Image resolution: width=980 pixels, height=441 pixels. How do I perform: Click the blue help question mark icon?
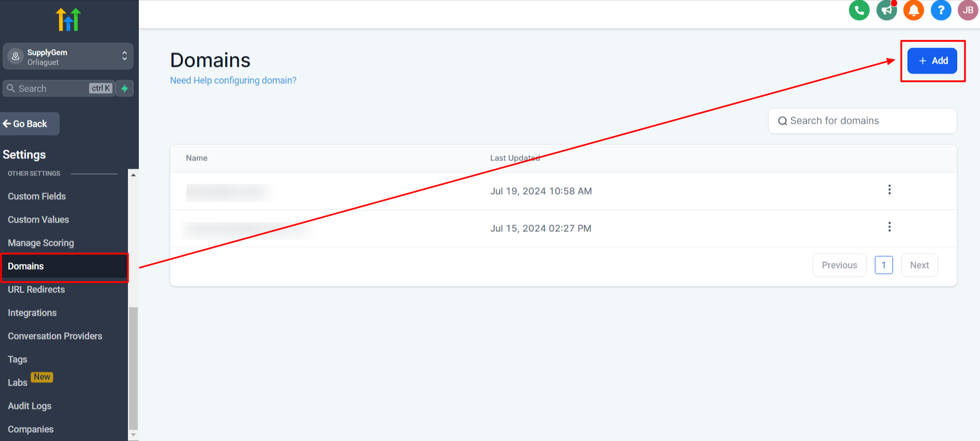pyautogui.click(x=941, y=10)
